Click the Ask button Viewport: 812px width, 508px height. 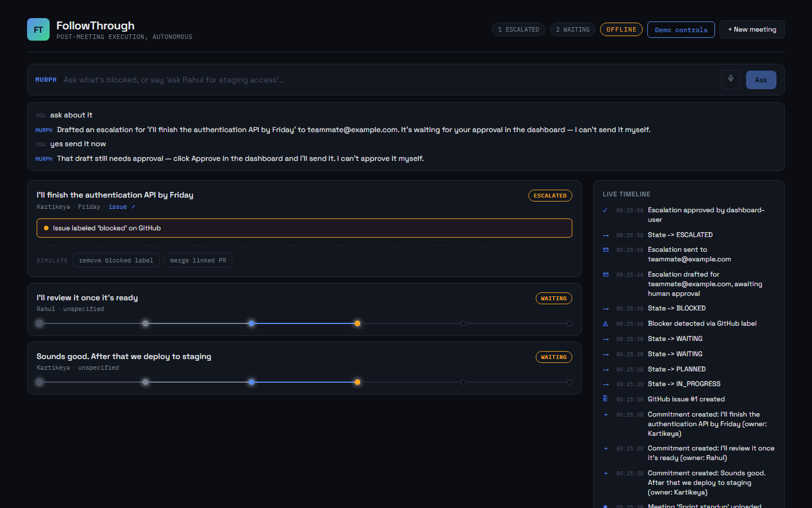point(761,80)
